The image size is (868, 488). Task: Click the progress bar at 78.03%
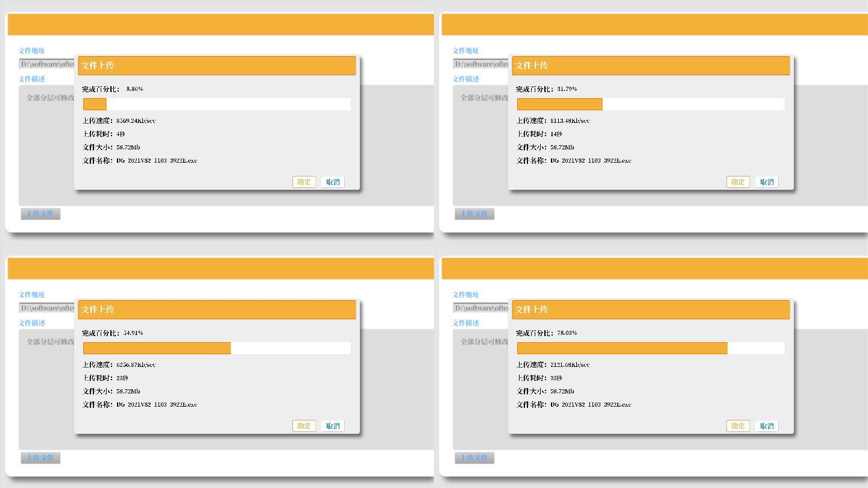coord(651,348)
